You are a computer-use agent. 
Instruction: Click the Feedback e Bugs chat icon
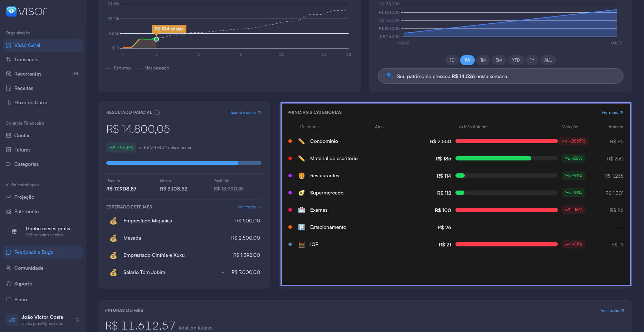coord(9,252)
